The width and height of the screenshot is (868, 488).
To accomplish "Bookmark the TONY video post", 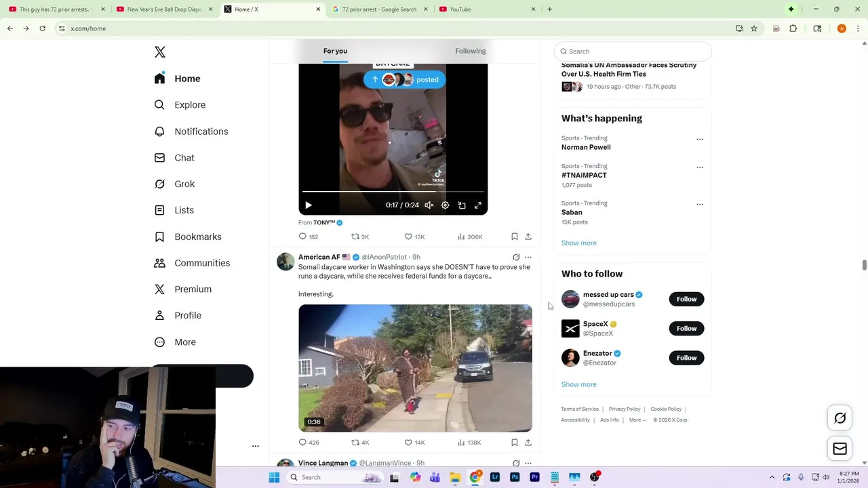I will [x=515, y=237].
